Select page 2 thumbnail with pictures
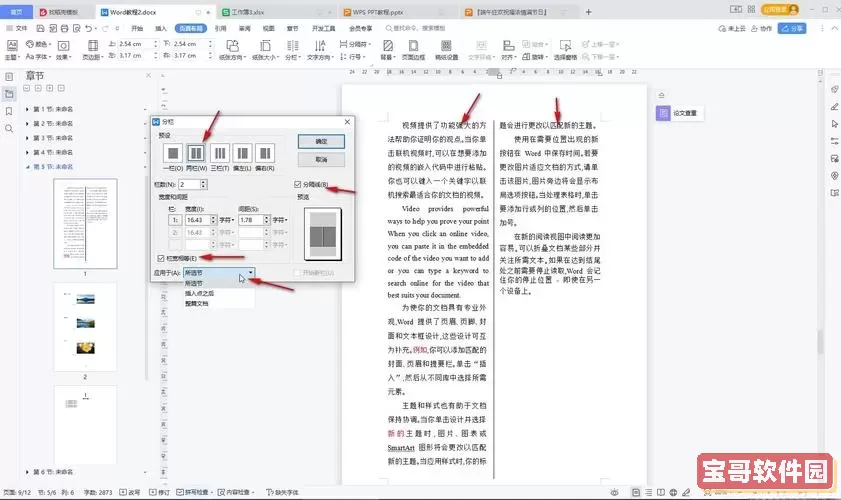The image size is (841, 500). [85, 327]
